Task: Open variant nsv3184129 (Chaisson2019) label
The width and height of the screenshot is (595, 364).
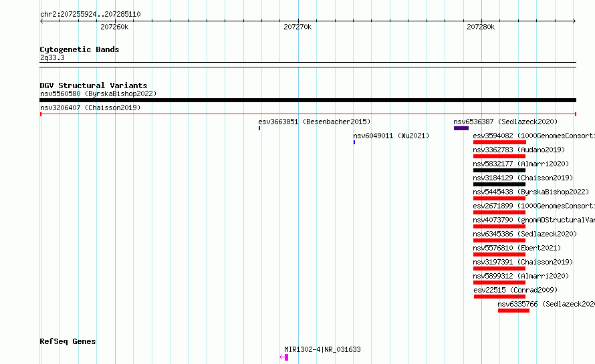Action: [523, 178]
